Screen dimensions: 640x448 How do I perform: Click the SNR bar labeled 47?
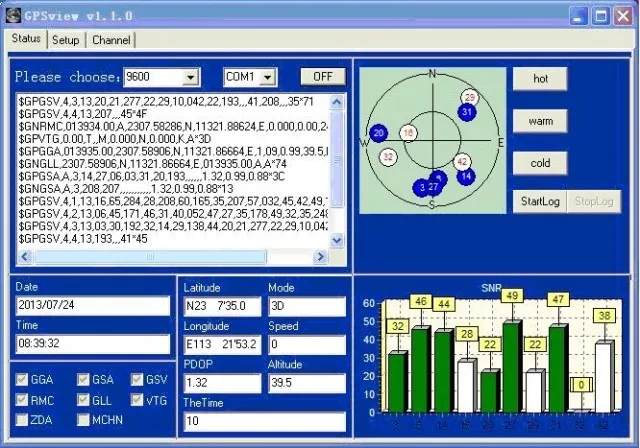[x=558, y=368]
